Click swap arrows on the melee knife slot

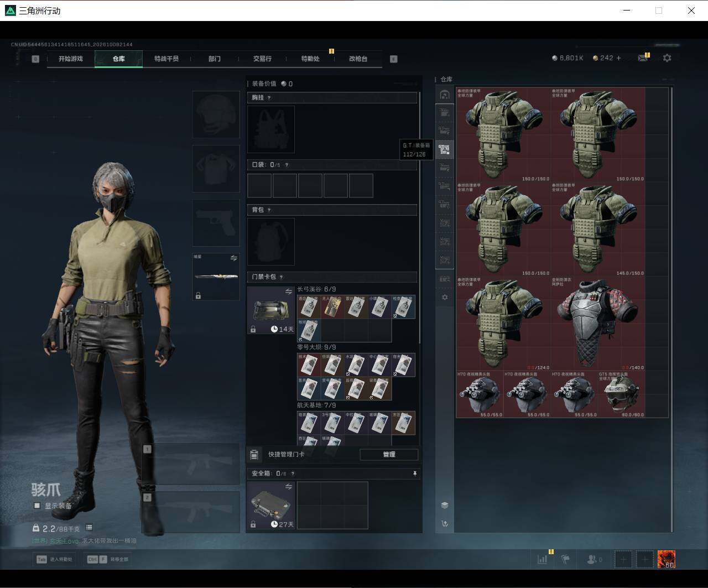click(x=234, y=258)
